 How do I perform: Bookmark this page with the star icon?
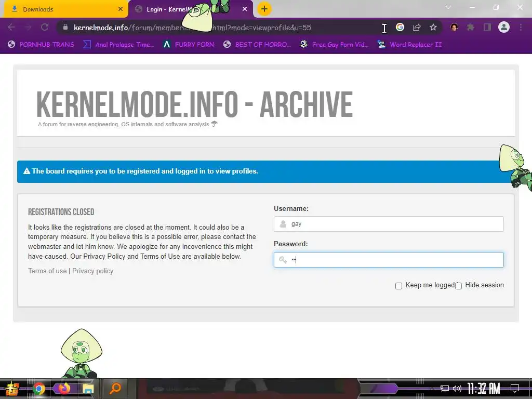tap(433, 28)
